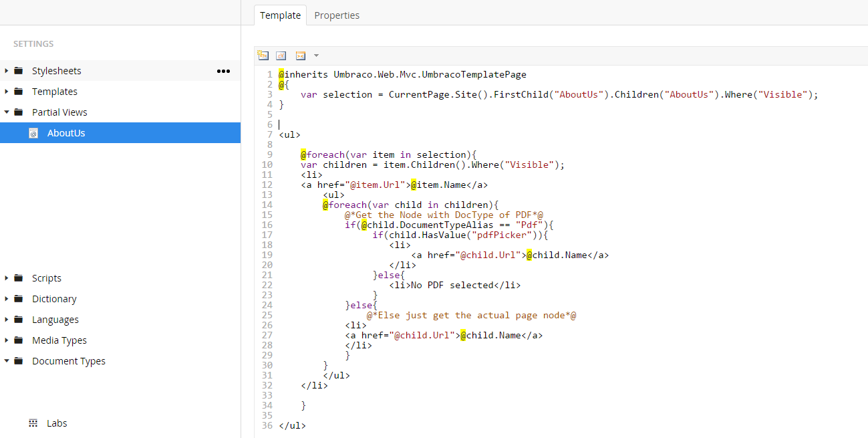868x438 pixels.
Task: Select the Partial Views tree label
Action: pyautogui.click(x=59, y=112)
